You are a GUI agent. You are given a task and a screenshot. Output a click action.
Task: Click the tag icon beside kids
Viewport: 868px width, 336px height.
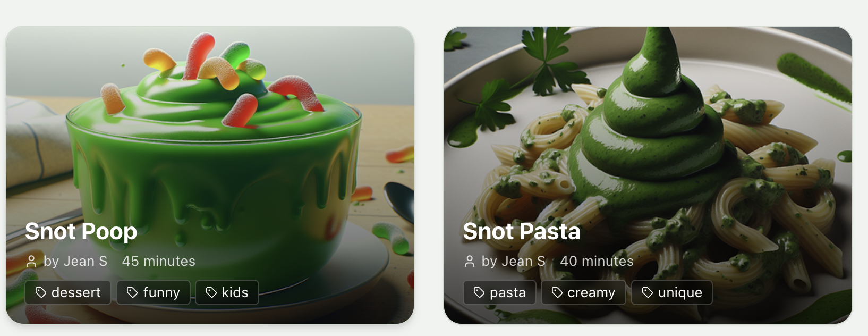point(211,292)
